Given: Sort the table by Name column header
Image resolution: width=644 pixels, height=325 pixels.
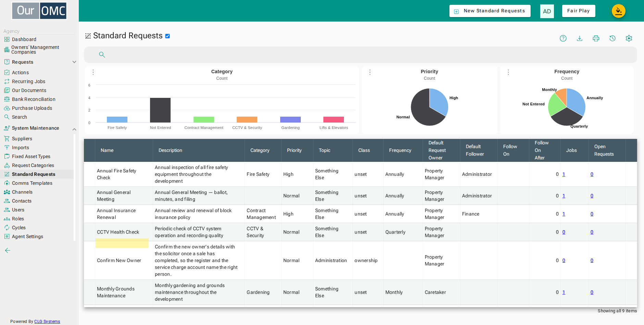Looking at the screenshot, I should [107, 150].
